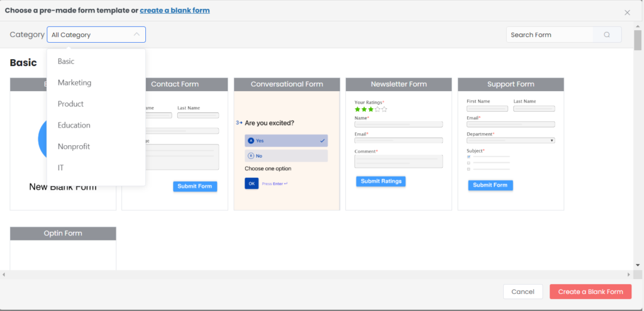This screenshot has height=311, width=644.
Task: Select Yes option in Conversational Form preview
Action: [286, 141]
